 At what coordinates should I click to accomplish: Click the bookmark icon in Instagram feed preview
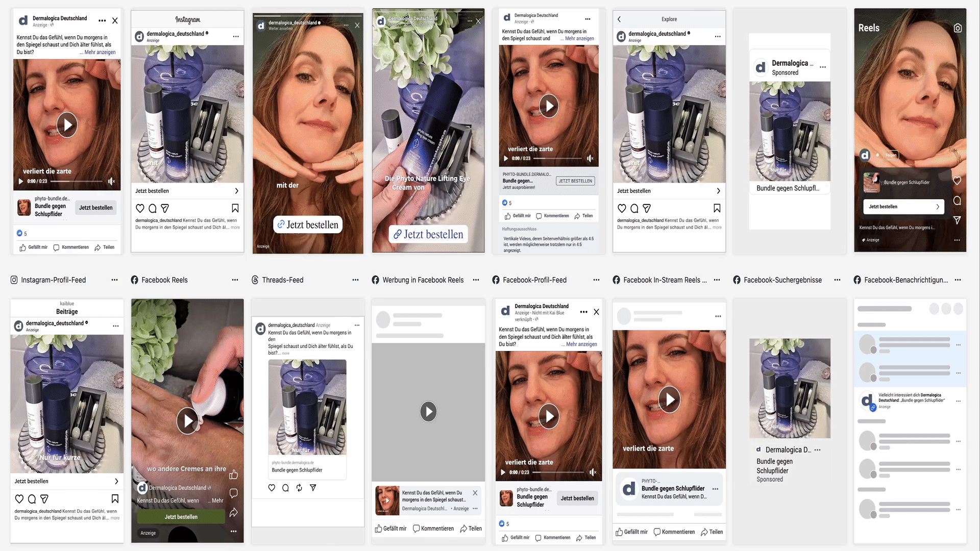[235, 208]
